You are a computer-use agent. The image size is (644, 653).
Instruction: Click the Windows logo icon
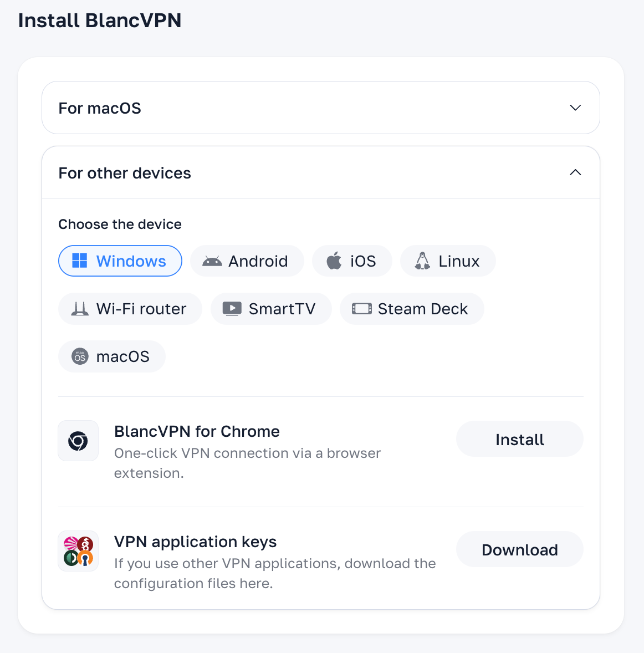pos(80,261)
